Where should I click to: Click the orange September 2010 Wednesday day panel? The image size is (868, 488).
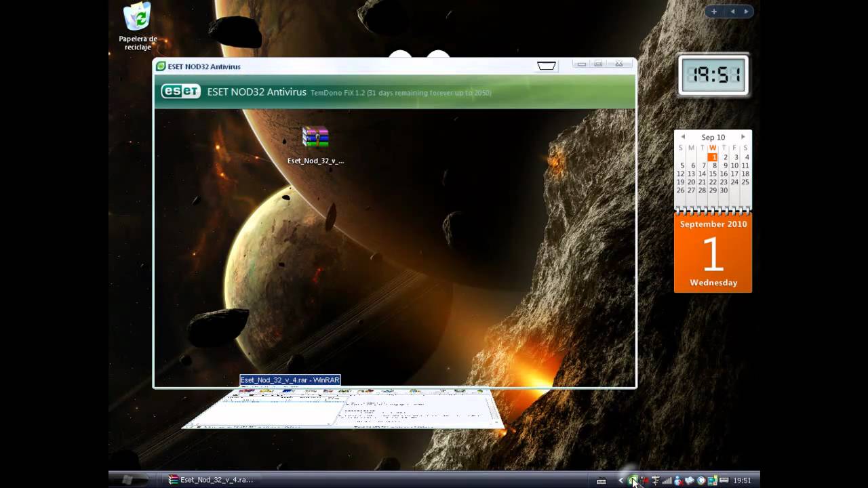pyautogui.click(x=713, y=253)
